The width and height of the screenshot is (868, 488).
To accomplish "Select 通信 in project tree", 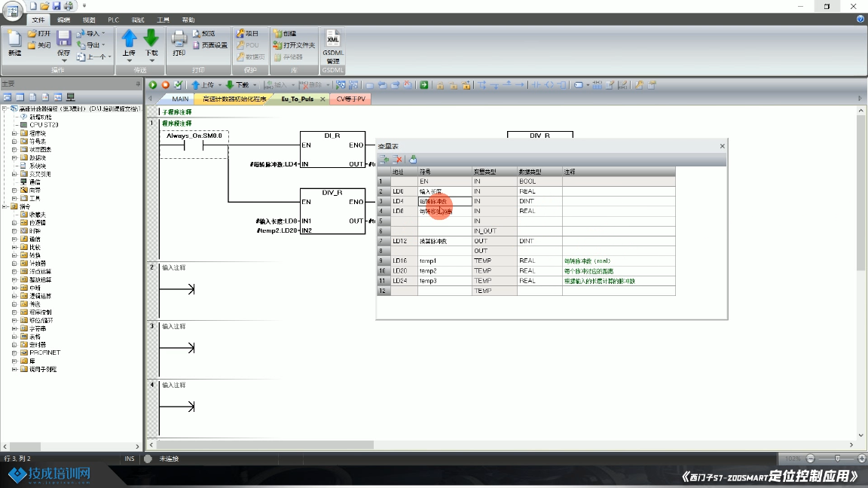I will point(35,182).
